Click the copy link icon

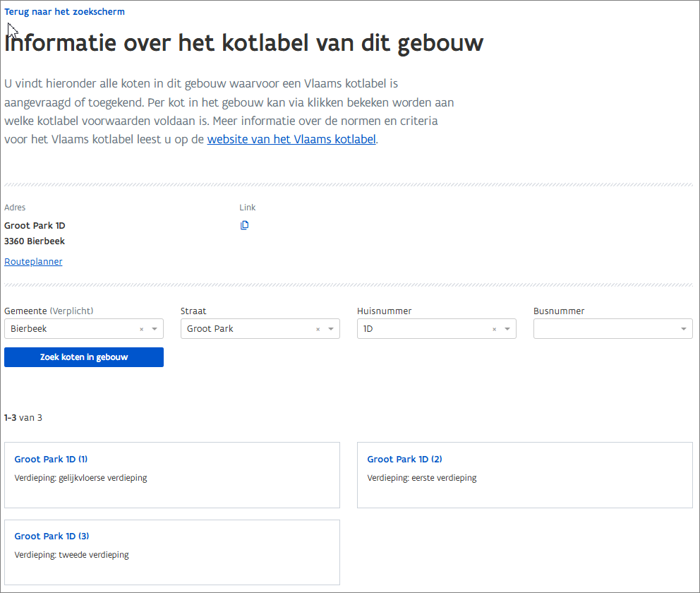(244, 225)
